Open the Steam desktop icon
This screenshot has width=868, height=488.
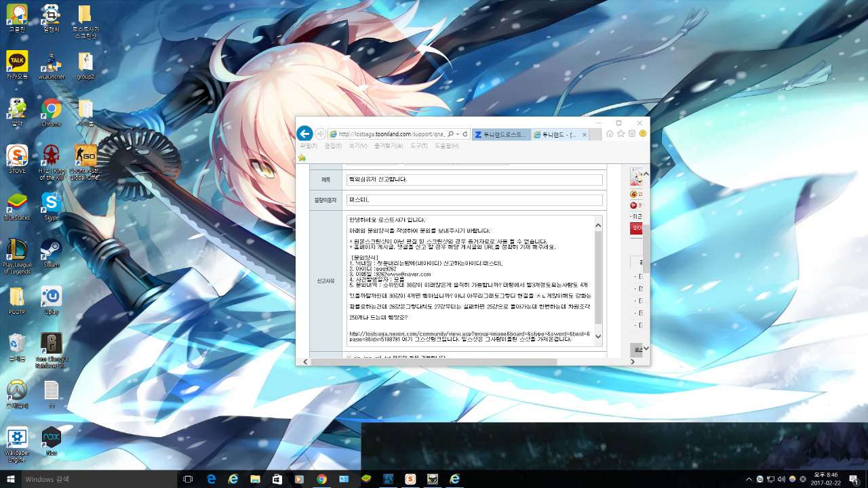click(52, 253)
